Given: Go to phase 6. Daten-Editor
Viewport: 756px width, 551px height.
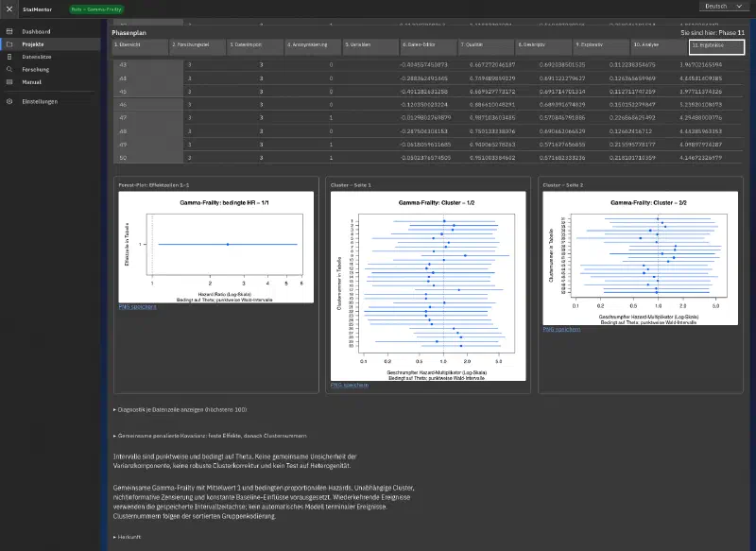Looking at the screenshot, I should (428, 47).
